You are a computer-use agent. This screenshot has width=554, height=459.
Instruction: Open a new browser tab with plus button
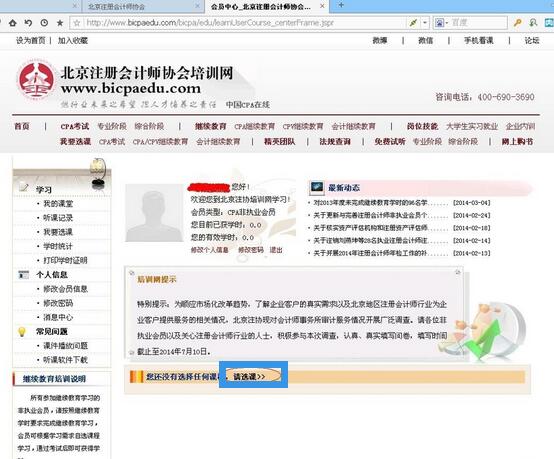click(341, 5)
